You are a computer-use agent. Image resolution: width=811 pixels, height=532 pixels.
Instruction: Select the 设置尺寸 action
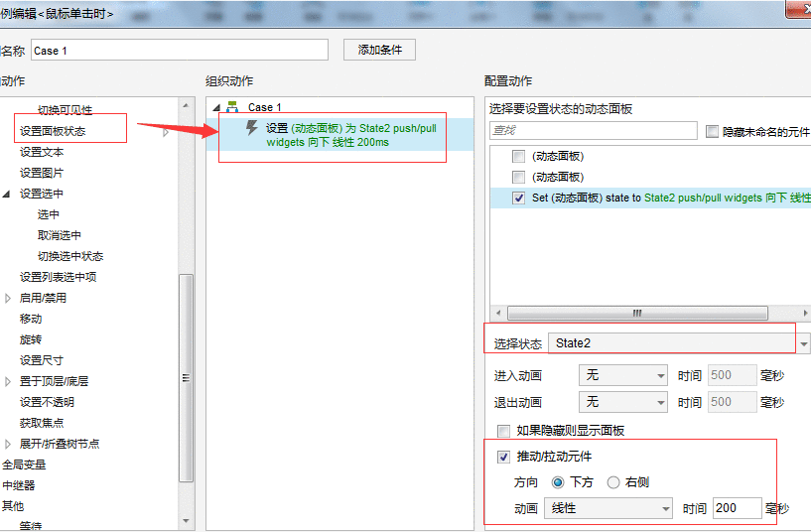coord(42,360)
